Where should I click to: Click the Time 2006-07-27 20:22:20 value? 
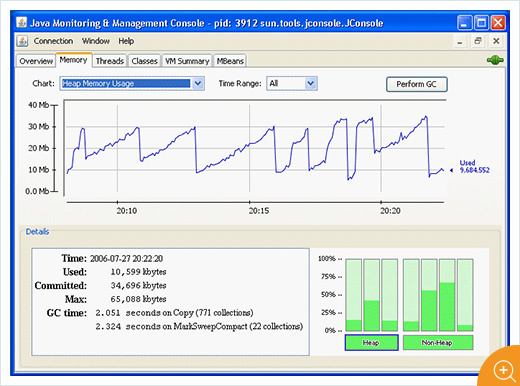(126, 259)
